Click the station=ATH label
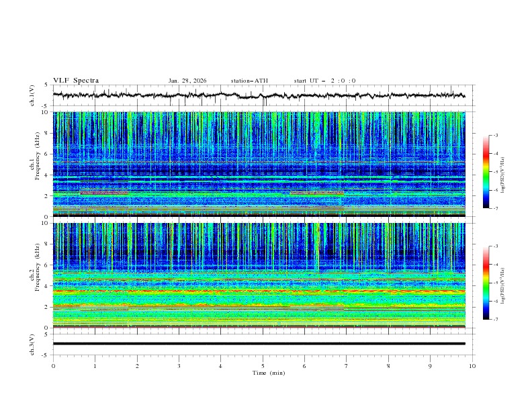The height and width of the screenshot is (411, 532). [x=249, y=81]
